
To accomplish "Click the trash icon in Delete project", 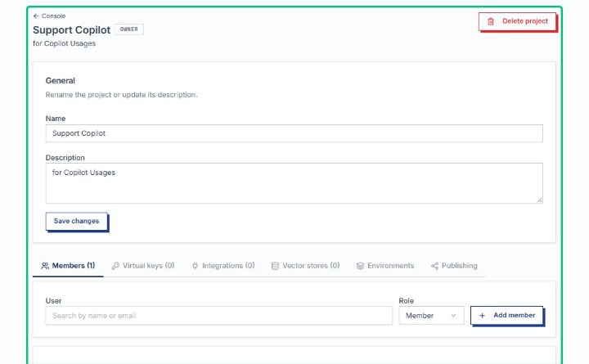I will (x=491, y=21).
